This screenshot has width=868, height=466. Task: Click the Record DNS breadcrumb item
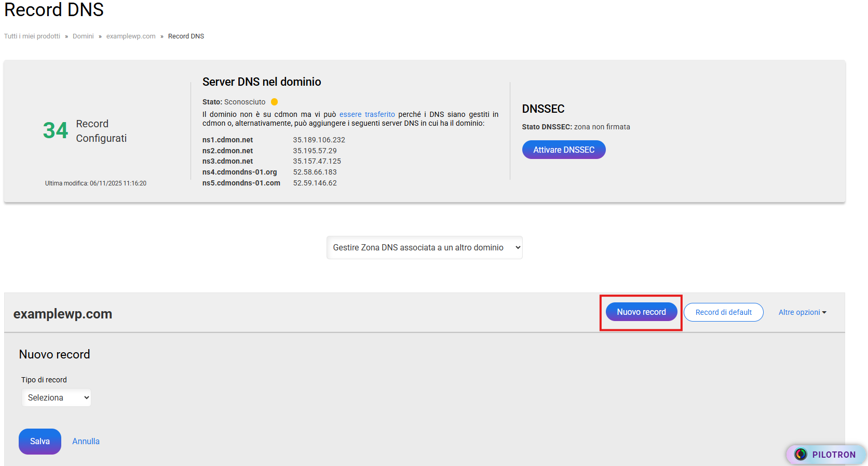pyautogui.click(x=186, y=36)
